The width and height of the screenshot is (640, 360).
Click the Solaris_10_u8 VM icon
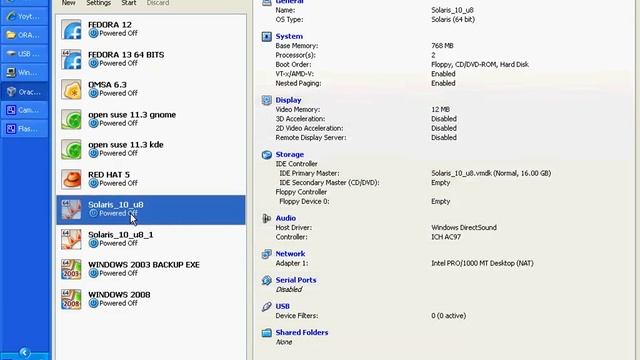71,209
